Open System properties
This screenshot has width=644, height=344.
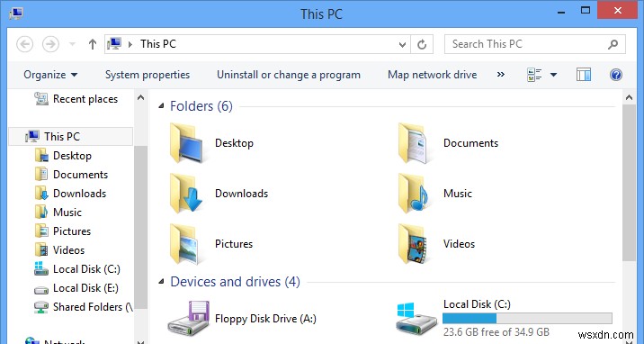pos(148,75)
